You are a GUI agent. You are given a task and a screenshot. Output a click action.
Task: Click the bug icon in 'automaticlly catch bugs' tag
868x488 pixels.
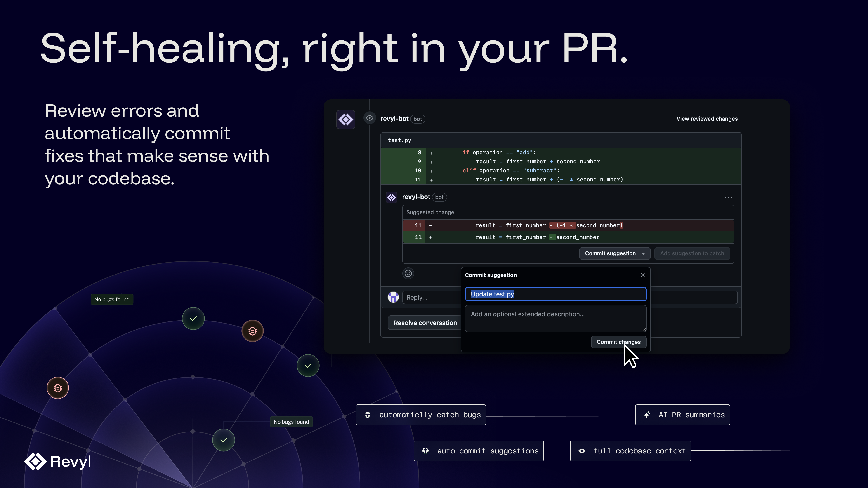point(368,415)
